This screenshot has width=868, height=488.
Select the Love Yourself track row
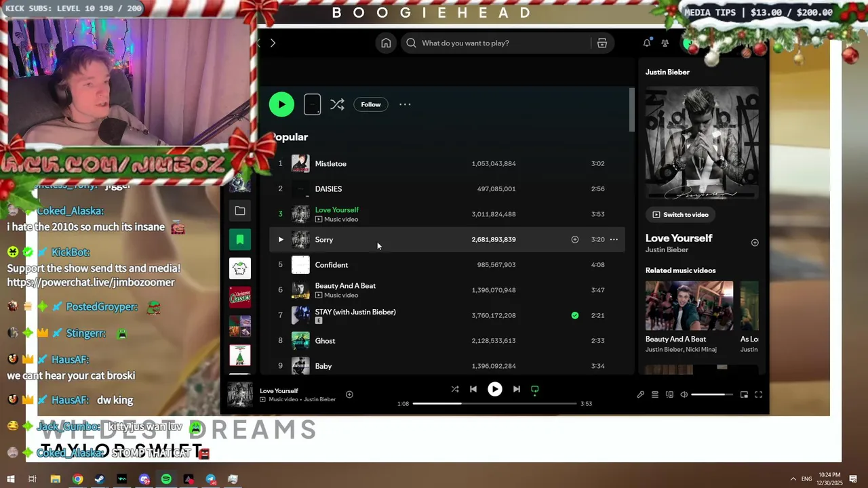point(447,214)
